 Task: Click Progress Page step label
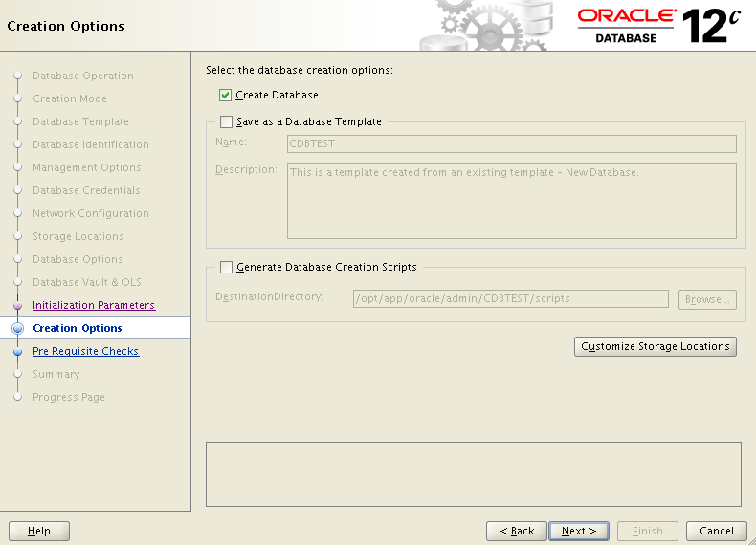(69, 397)
